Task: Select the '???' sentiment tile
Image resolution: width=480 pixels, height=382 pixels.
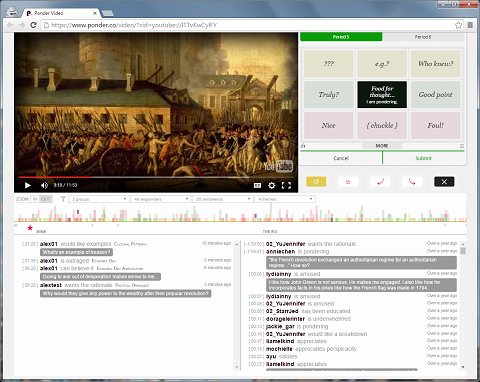Action: [x=329, y=63]
